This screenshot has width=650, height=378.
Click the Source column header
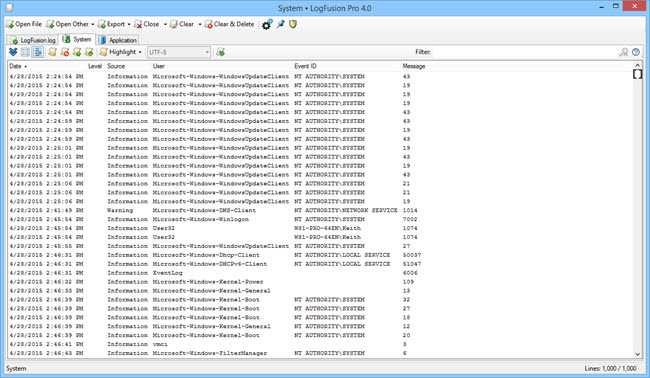click(128, 66)
